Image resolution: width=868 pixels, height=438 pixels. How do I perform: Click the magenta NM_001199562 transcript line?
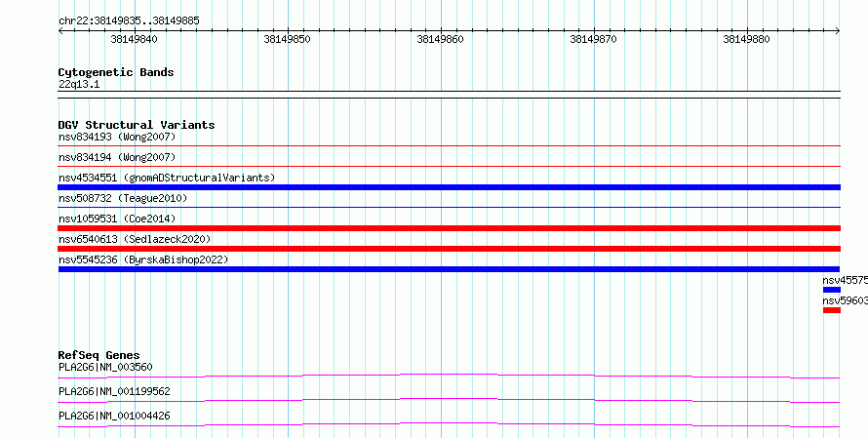[x=449, y=400]
